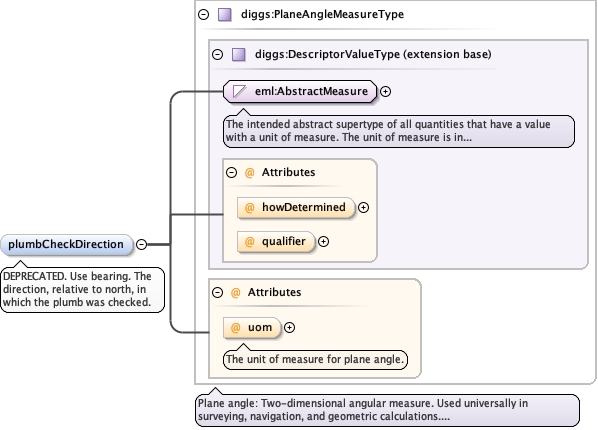This screenshot has width=598, height=430.
Task: Select the plumbCheckDirection element node
Action: [66, 245]
